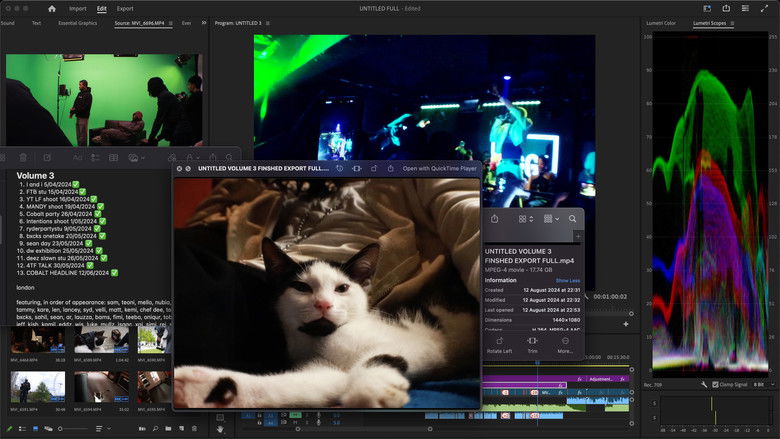Click Open with QuickTime Player button
Image resolution: width=780 pixels, height=439 pixels.
pos(438,169)
